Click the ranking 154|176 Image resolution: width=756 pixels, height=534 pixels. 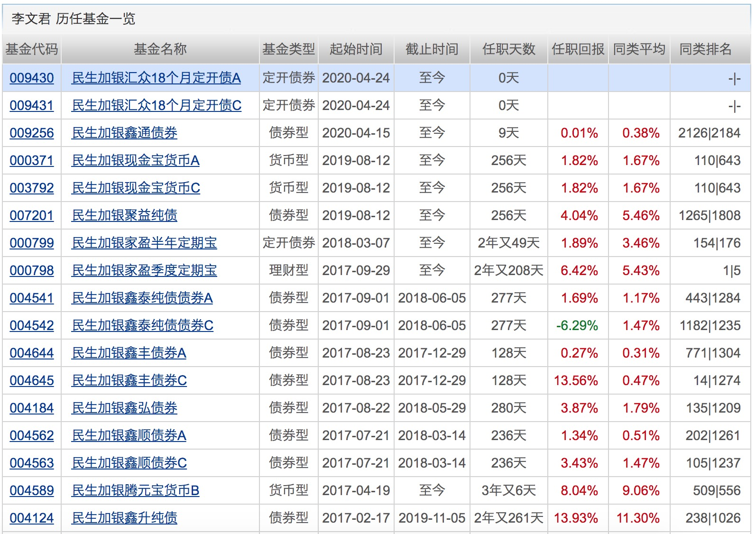(717, 243)
